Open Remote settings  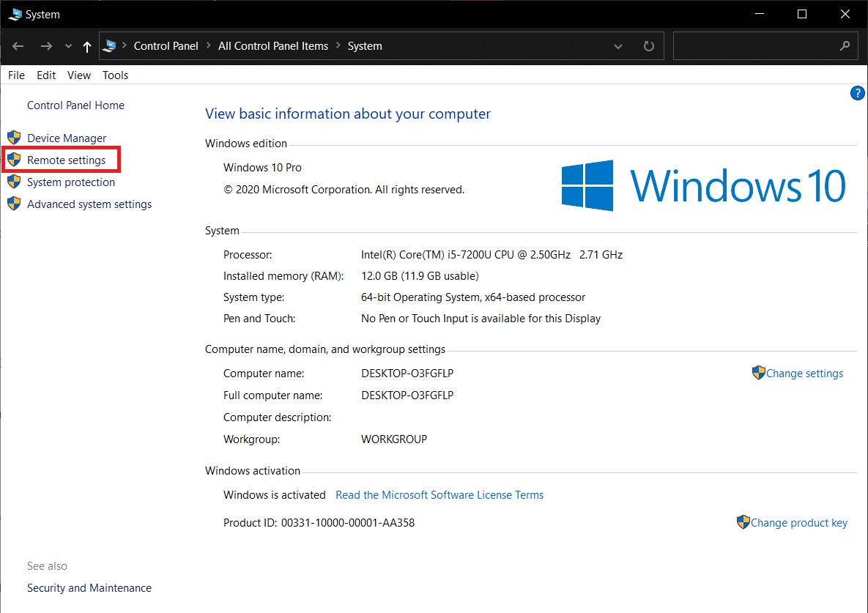tap(66, 160)
